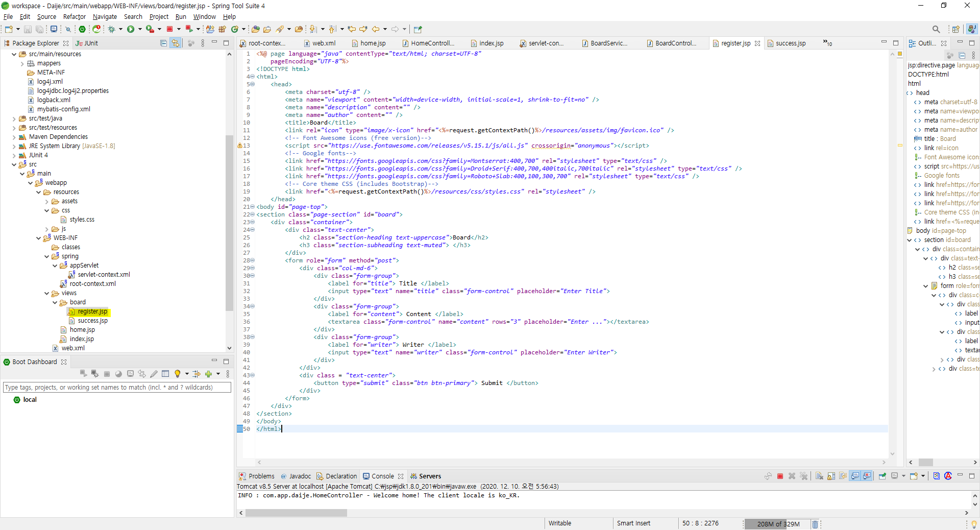Click Open Console icon in Console toolbar
Image resolution: width=980 pixels, height=530 pixels.
click(914, 476)
